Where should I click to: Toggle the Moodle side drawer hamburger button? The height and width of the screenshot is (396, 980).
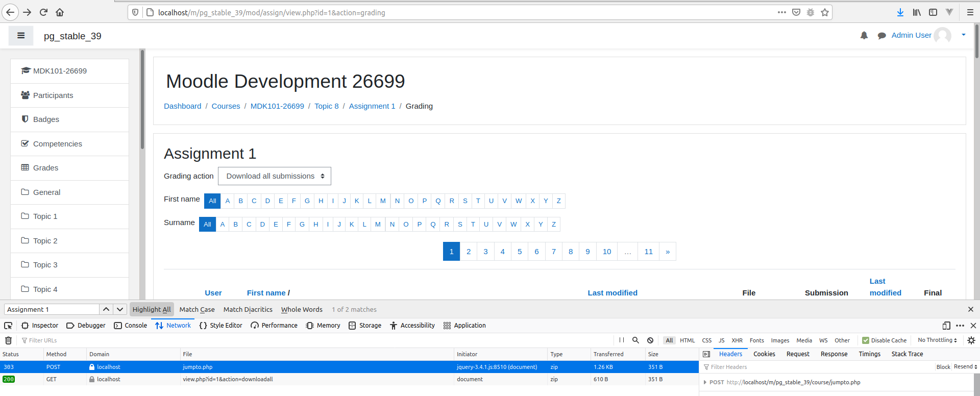point(21,36)
